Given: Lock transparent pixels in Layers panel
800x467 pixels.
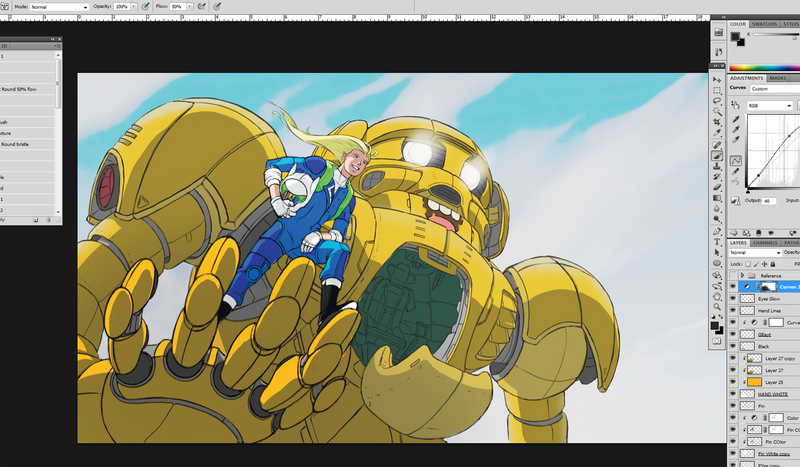Looking at the screenshot, I should click(x=748, y=264).
